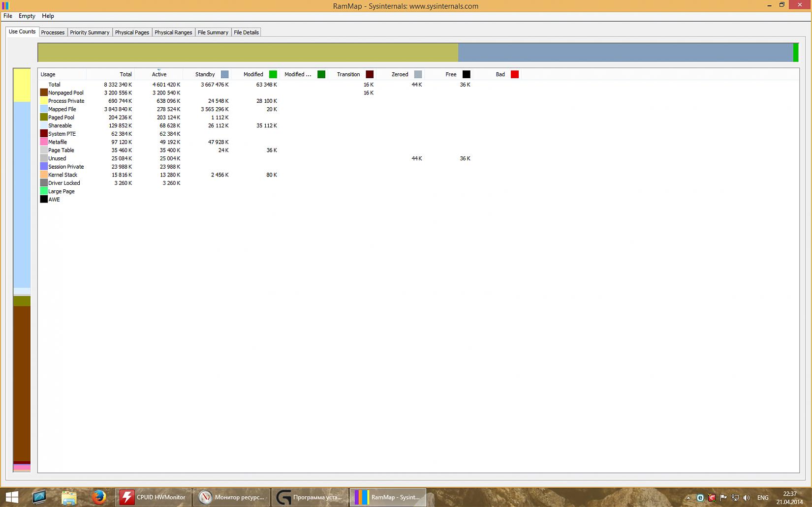The height and width of the screenshot is (507, 812).
Task: Click the Mapped File standby '3 565 296 K'
Action: tap(215, 109)
